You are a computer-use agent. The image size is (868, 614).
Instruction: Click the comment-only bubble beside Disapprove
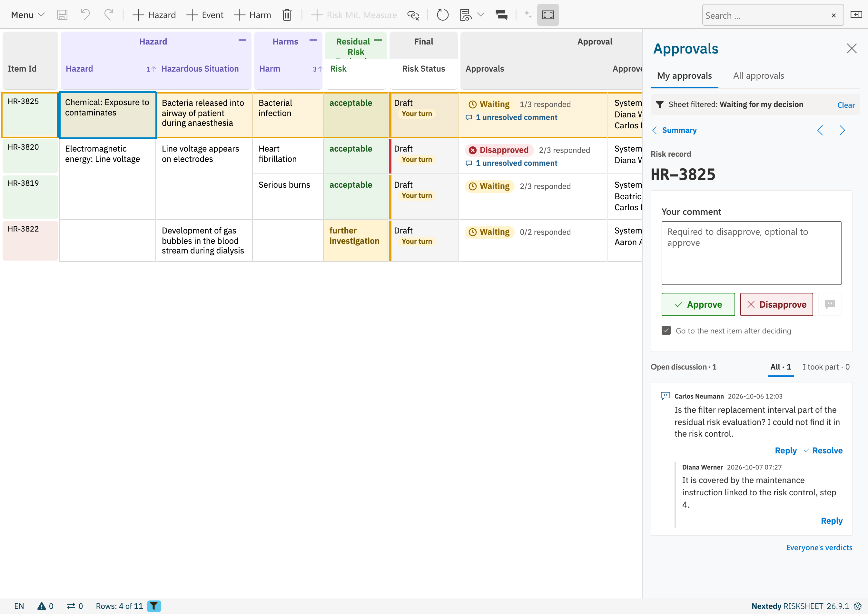click(830, 304)
